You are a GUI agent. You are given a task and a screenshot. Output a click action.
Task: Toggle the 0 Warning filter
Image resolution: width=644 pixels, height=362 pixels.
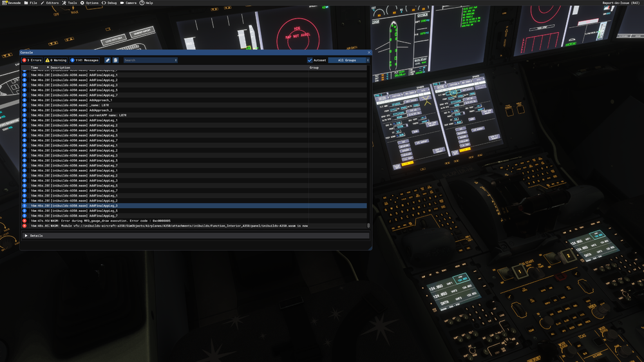56,60
